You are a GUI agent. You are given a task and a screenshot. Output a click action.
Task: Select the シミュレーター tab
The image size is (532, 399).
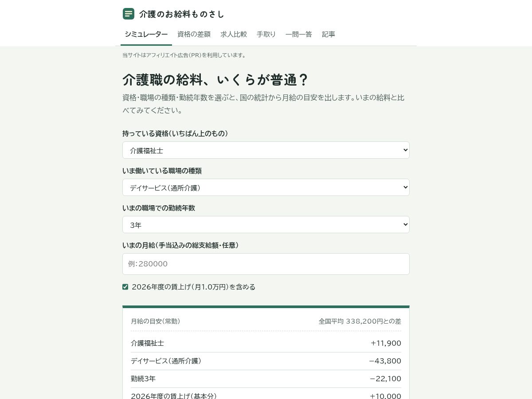146,35
